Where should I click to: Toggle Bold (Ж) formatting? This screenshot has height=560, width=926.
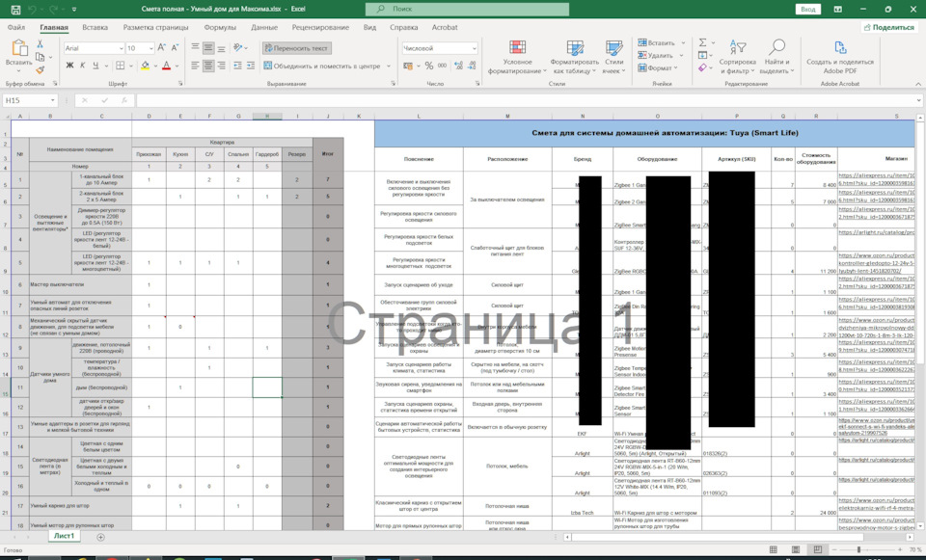point(69,66)
